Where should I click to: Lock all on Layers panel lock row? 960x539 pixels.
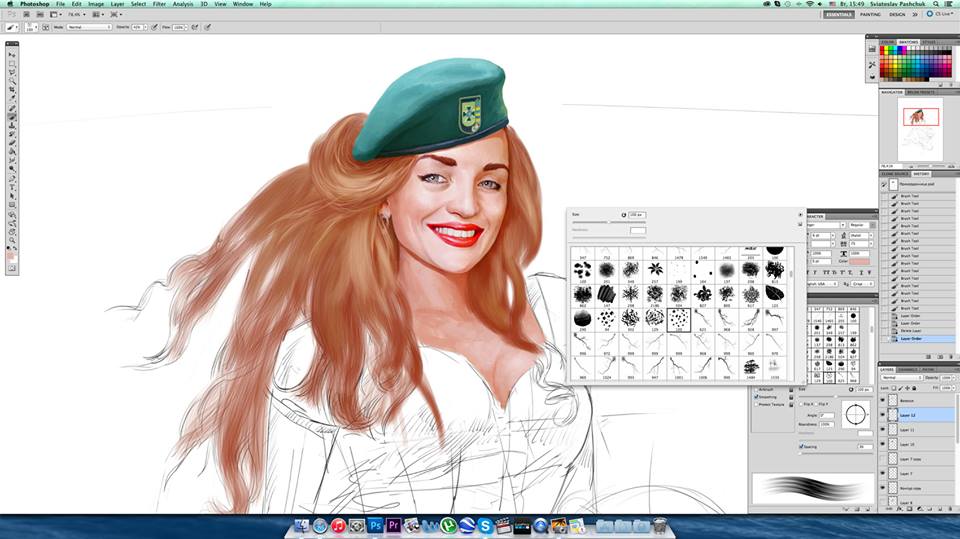coord(915,388)
